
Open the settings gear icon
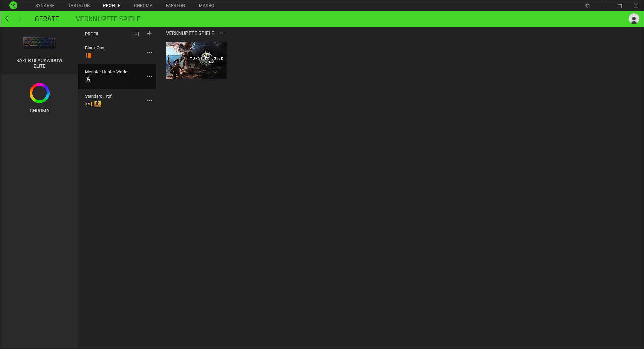coord(588,6)
